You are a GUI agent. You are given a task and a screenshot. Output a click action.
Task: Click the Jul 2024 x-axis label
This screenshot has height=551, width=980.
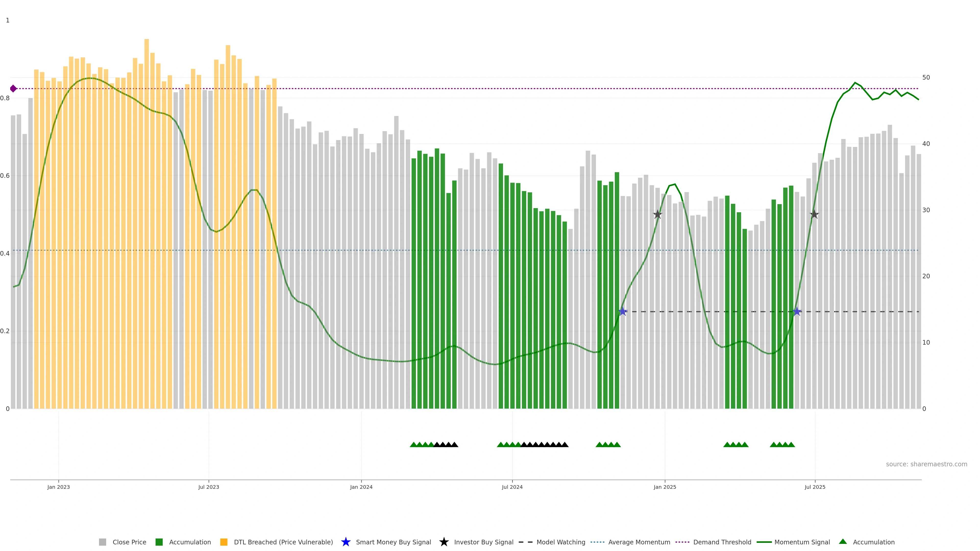pyautogui.click(x=512, y=487)
